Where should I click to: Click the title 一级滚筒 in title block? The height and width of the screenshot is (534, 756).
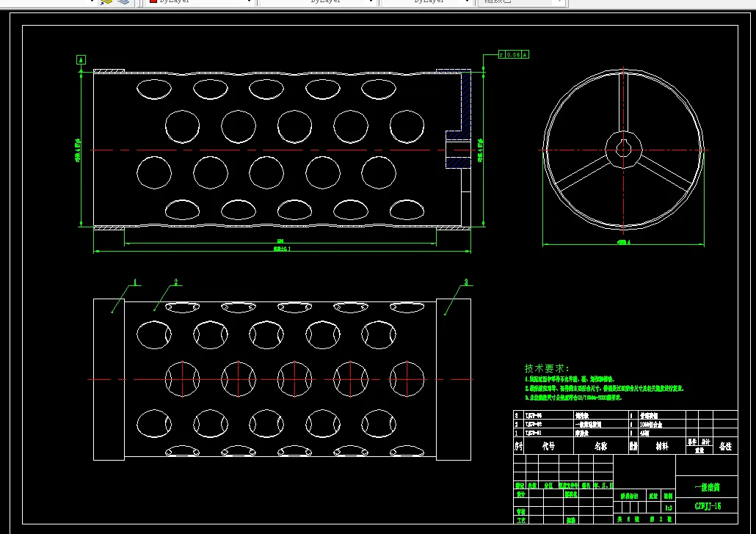click(708, 487)
